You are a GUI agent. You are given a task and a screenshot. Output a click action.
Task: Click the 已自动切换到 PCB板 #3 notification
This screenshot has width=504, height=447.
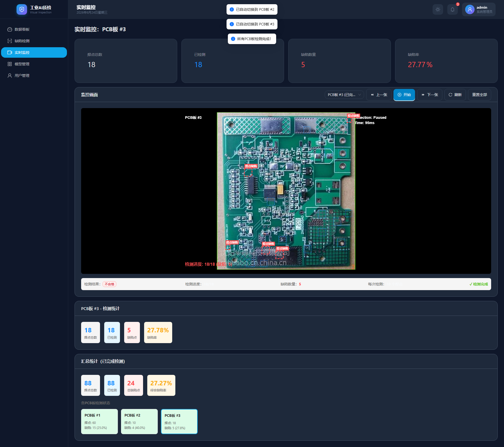252,24
